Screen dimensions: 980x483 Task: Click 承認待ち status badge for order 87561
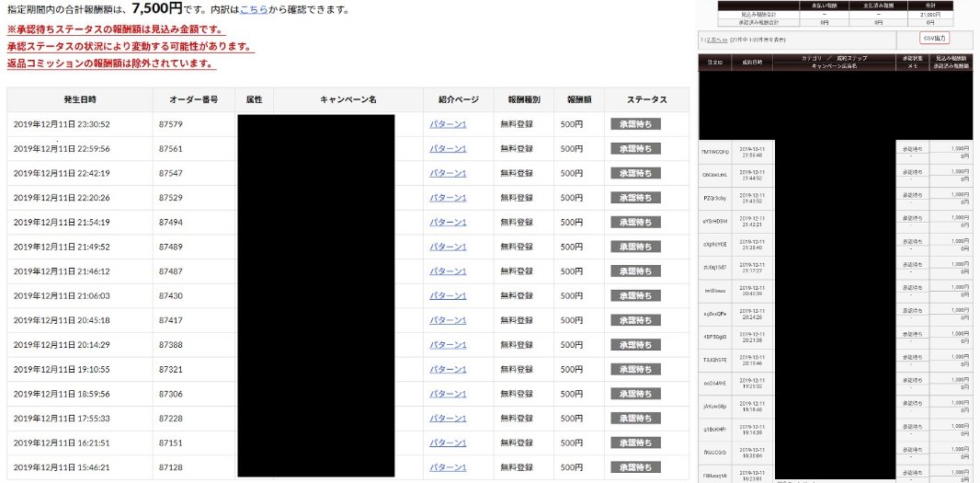tap(635, 149)
